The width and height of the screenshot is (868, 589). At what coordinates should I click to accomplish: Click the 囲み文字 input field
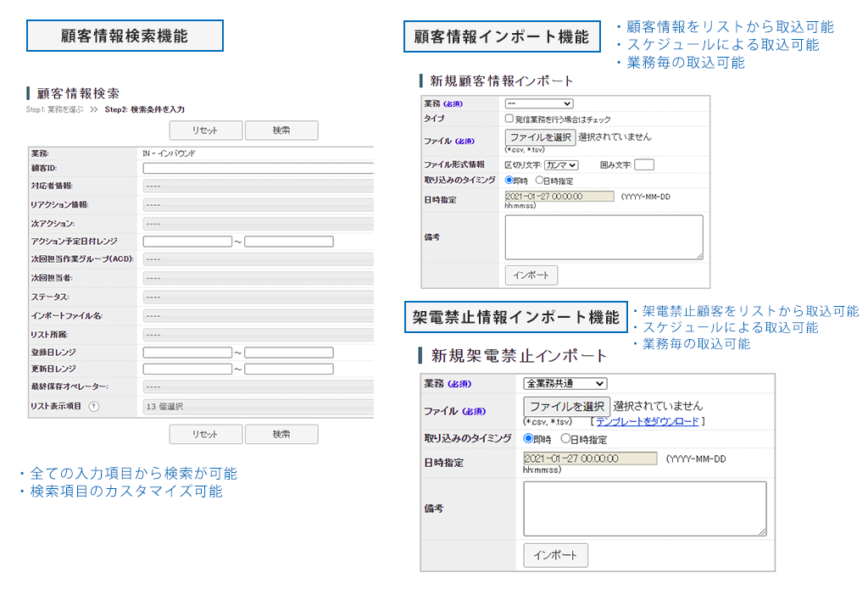tap(644, 164)
